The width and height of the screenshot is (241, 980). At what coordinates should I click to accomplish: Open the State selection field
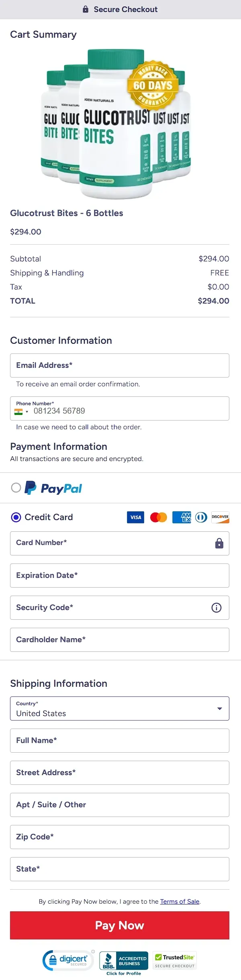pyautogui.click(x=120, y=869)
